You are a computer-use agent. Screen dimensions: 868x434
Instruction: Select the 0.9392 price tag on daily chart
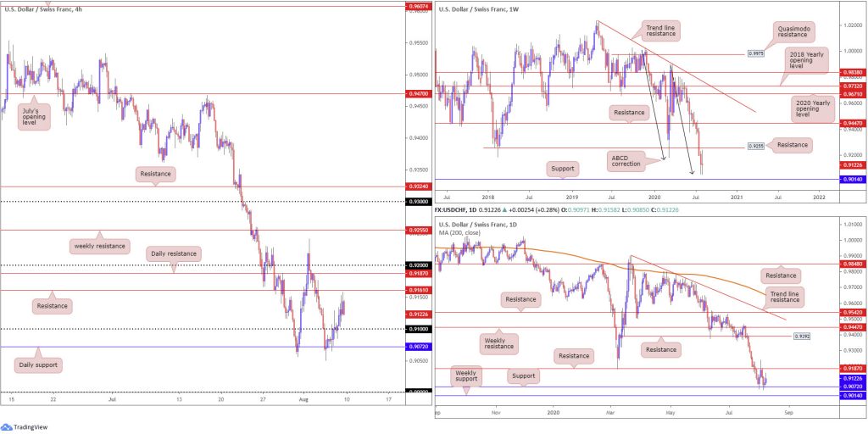(x=804, y=336)
